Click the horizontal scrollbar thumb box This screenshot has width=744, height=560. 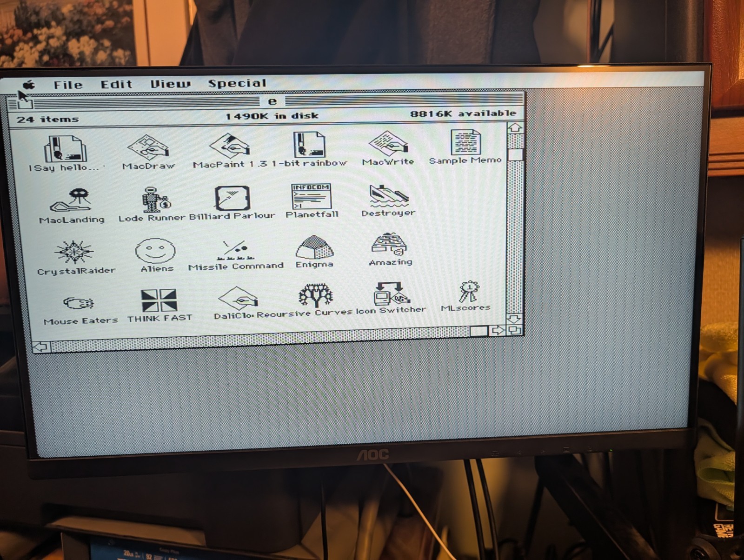click(x=479, y=331)
